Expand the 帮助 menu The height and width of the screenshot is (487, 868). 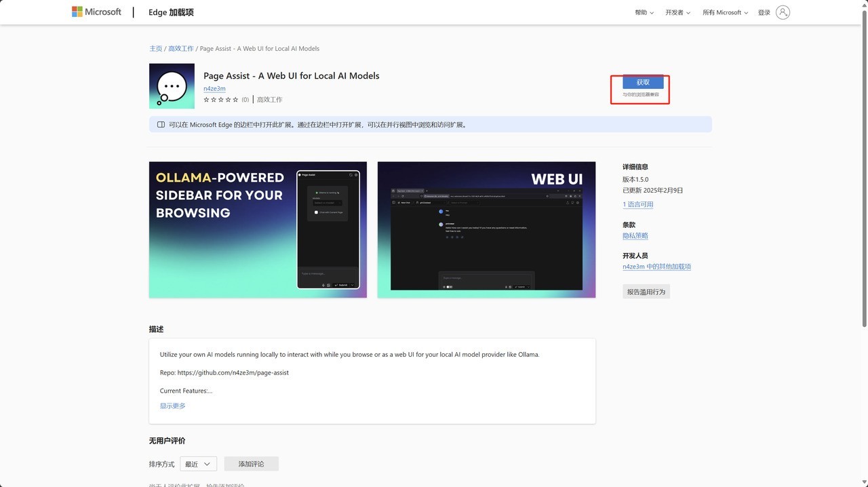click(644, 13)
